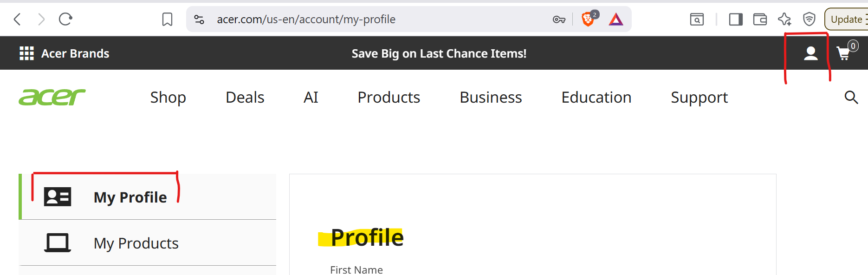Image resolution: width=868 pixels, height=275 pixels.
Task: Open Leo AI assistant sparkle icon
Action: click(784, 20)
